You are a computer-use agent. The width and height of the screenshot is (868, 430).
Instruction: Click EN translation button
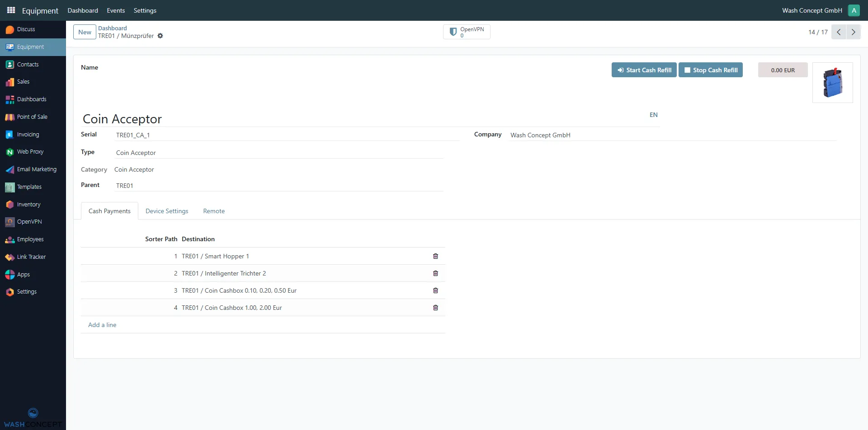(x=653, y=115)
